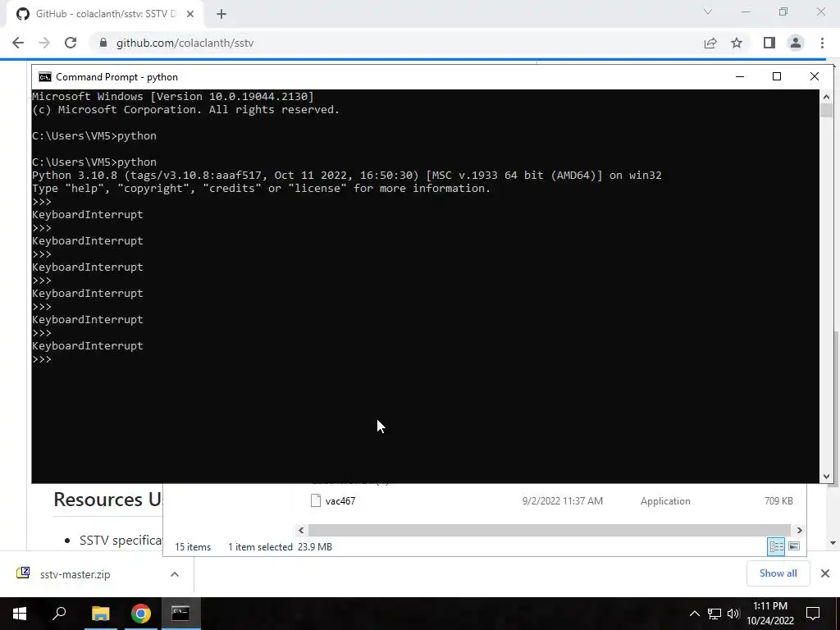Image resolution: width=840 pixels, height=630 pixels.
Task: Open Chrome three-dot menu
Action: (x=822, y=43)
